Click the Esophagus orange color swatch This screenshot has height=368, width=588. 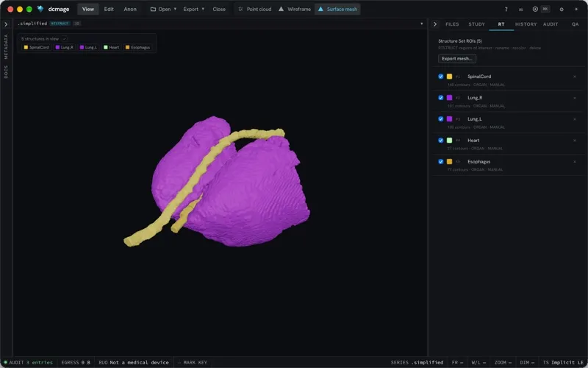tap(449, 162)
